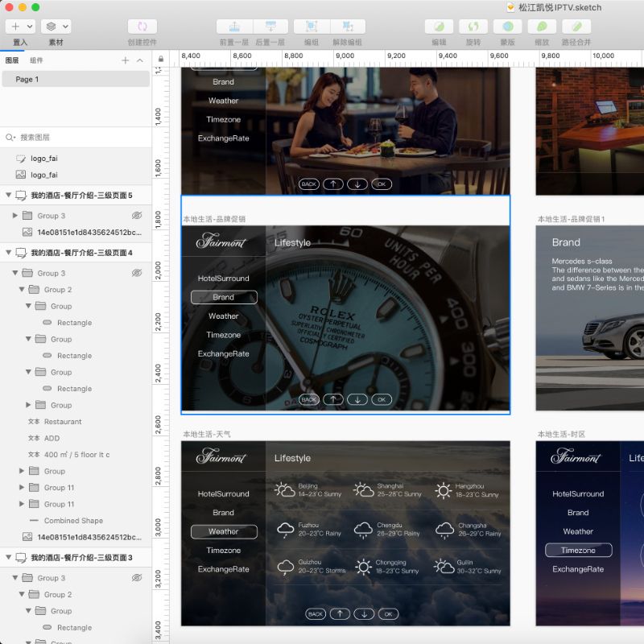The height and width of the screenshot is (644, 644).
Task: Select Page 1 in pages list
Action: (75, 79)
